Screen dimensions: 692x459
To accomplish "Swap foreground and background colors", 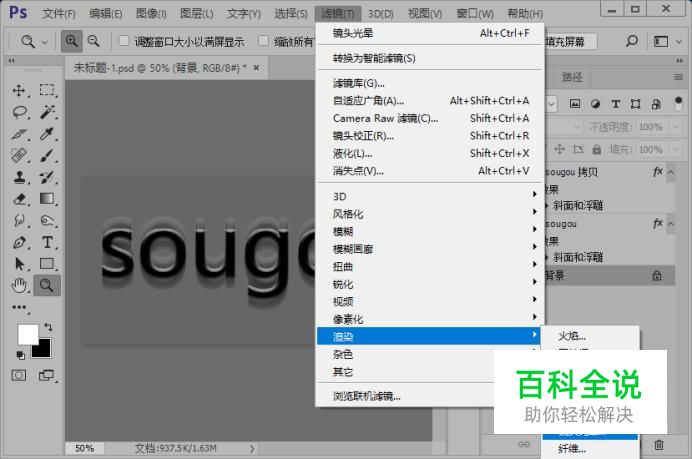I will (x=48, y=327).
